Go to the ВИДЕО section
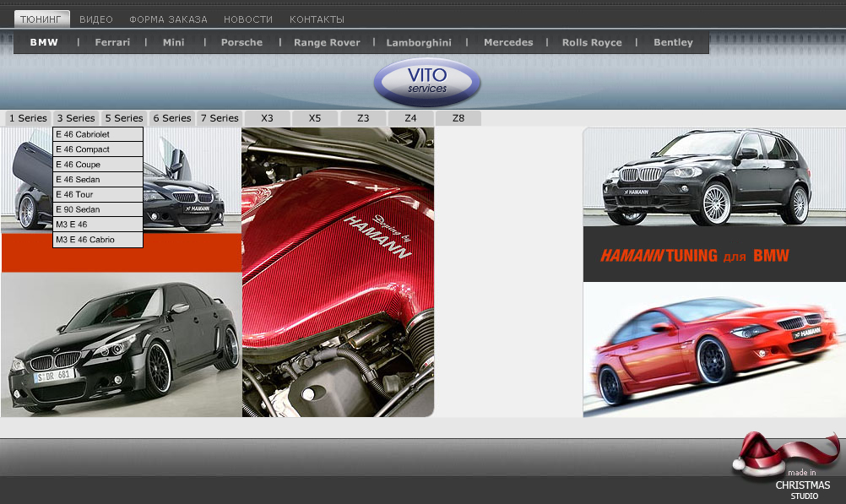Screen dimensions: 846x504 pos(95,19)
